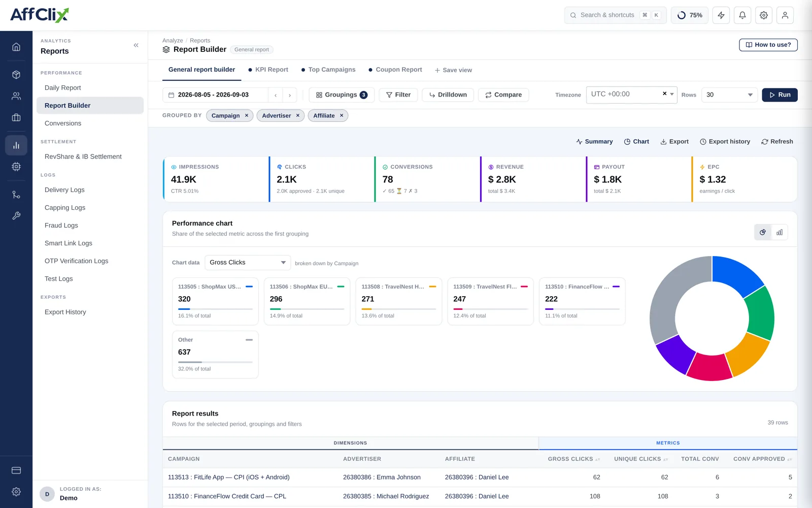Image resolution: width=812 pixels, height=508 pixels.
Task: Switch to Coupon Report tab
Action: tap(395, 70)
